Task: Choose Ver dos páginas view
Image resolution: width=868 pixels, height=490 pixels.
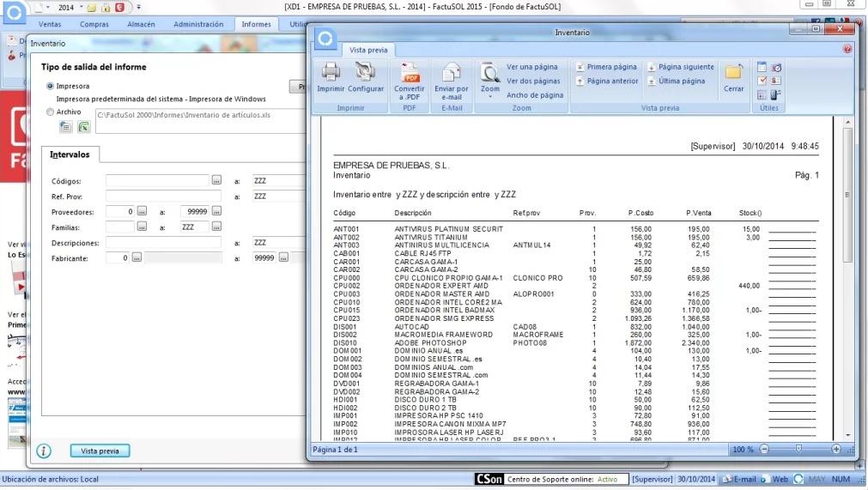Action: click(533, 81)
